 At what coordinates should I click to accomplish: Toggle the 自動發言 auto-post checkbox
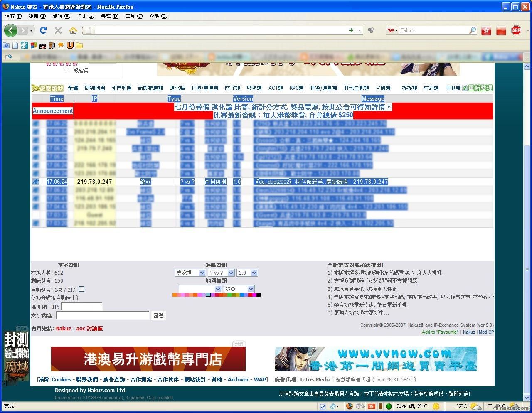point(81,289)
